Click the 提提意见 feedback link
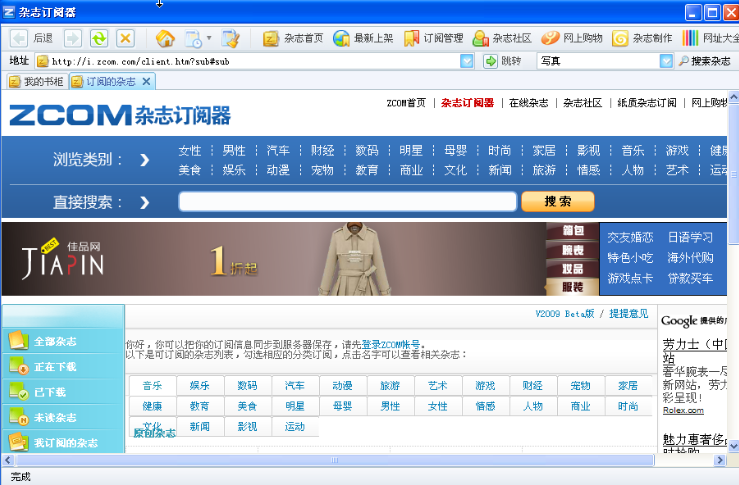 (629, 314)
